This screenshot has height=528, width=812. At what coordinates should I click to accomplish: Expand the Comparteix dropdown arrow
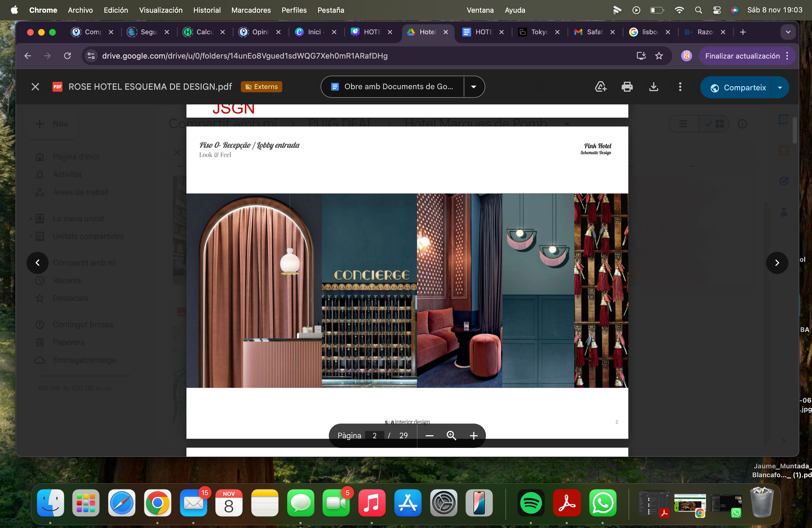click(x=780, y=88)
